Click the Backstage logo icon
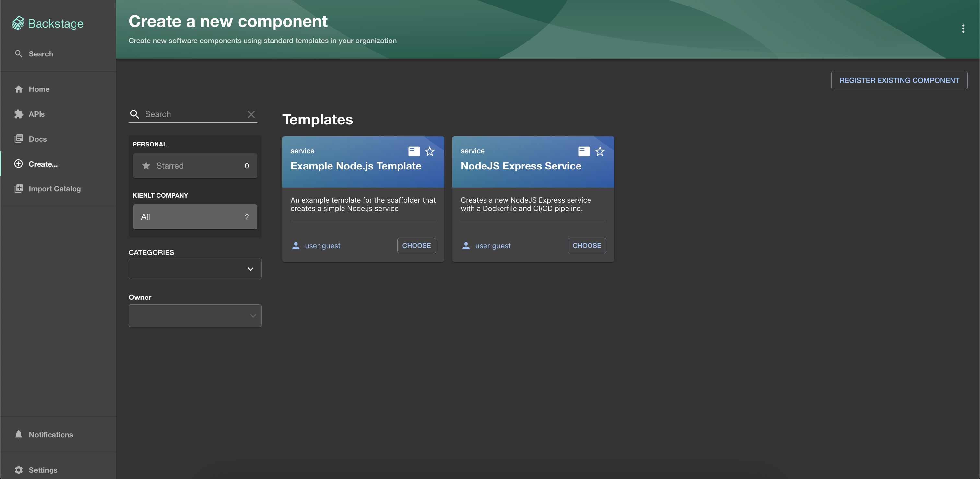980x479 pixels. (x=18, y=23)
